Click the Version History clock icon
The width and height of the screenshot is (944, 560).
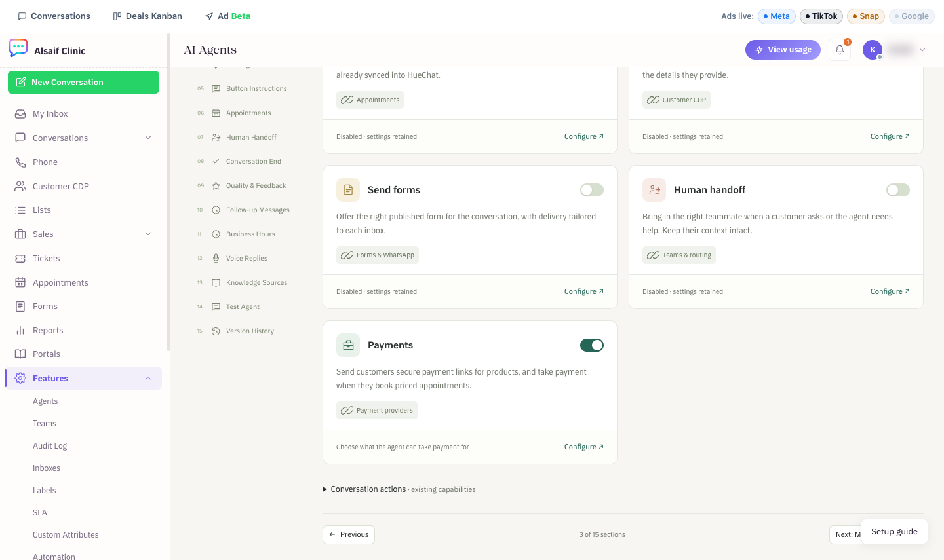(x=216, y=331)
